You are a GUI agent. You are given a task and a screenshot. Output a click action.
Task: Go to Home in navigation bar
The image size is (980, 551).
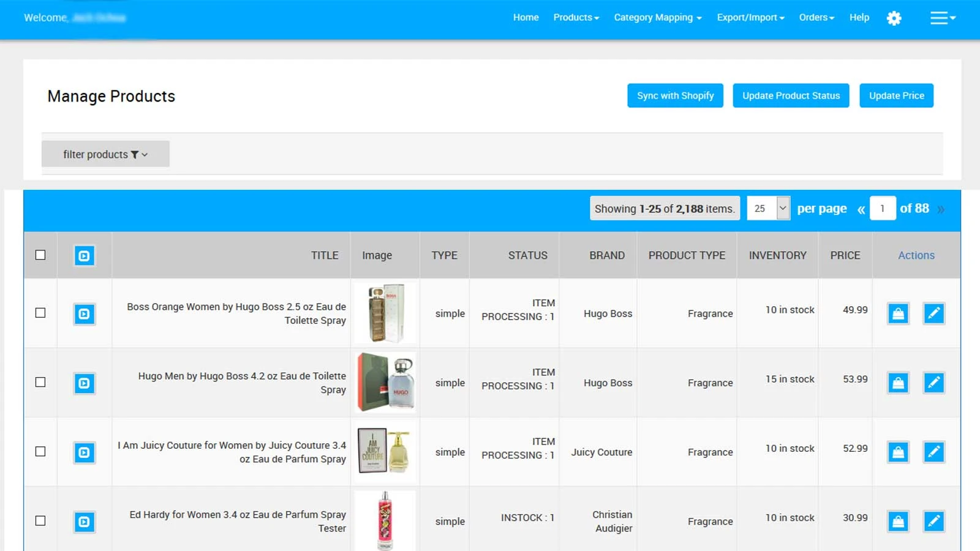526,18
